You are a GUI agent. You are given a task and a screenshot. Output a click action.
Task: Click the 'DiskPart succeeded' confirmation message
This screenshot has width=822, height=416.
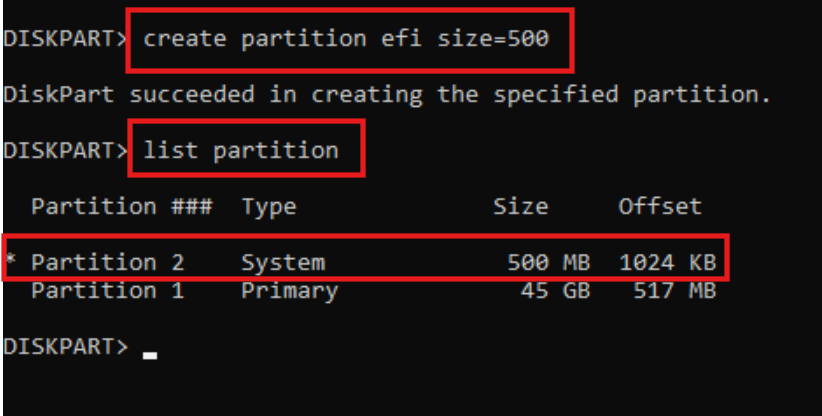tap(387, 95)
